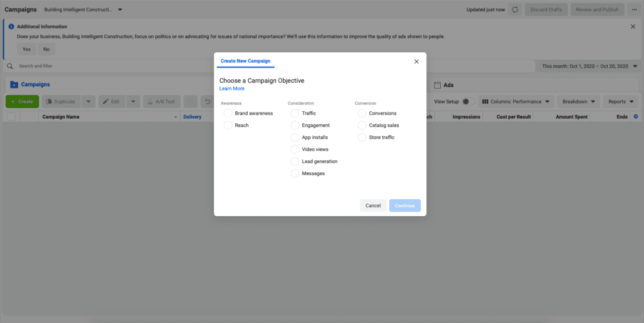Pick the Lead generation objective
The width and height of the screenshot is (644, 323).
295,161
